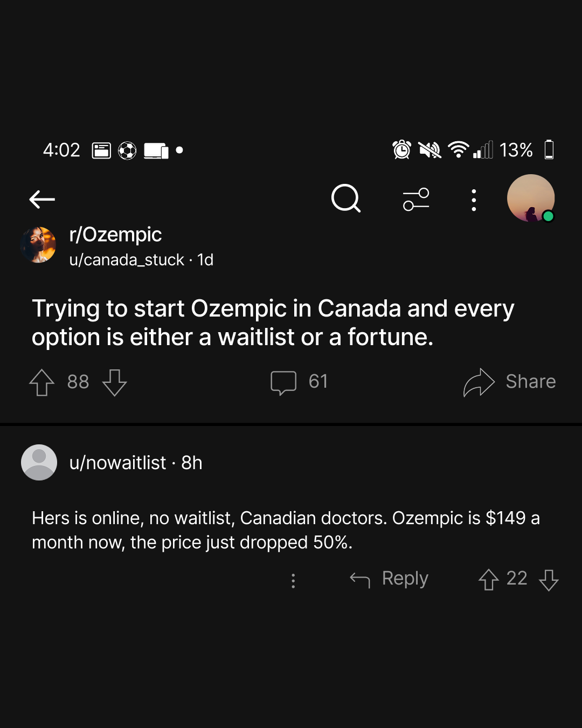Open the 61 comments icon
Image resolution: width=582 pixels, height=728 pixels.
pyautogui.click(x=283, y=383)
